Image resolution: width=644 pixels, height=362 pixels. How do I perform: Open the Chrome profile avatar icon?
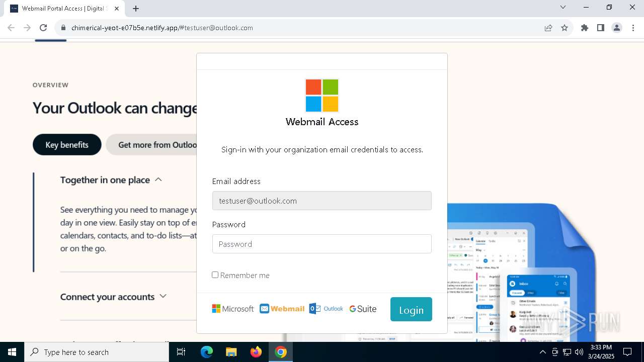pos(617,28)
